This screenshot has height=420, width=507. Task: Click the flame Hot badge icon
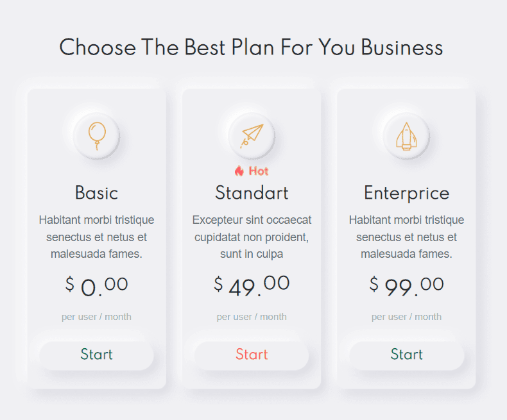click(x=239, y=171)
